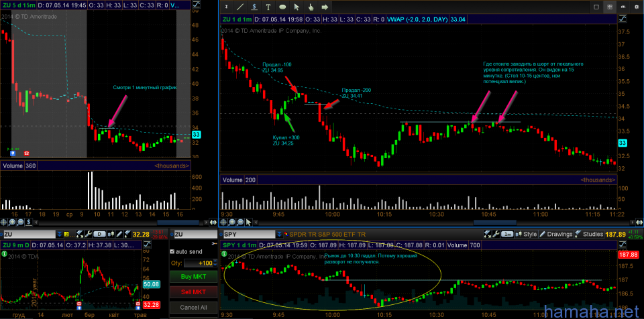Viewport: 644px width, 319px height.
Task: Select the right arrow drawing tool
Action: point(325,7)
